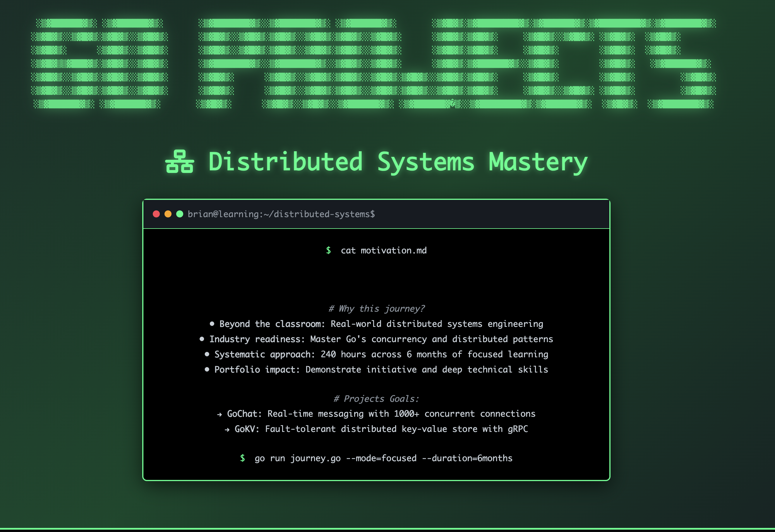Click the arrow icon before GoChat
The width and height of the screenshot is (775, 532).
point(220,414)
